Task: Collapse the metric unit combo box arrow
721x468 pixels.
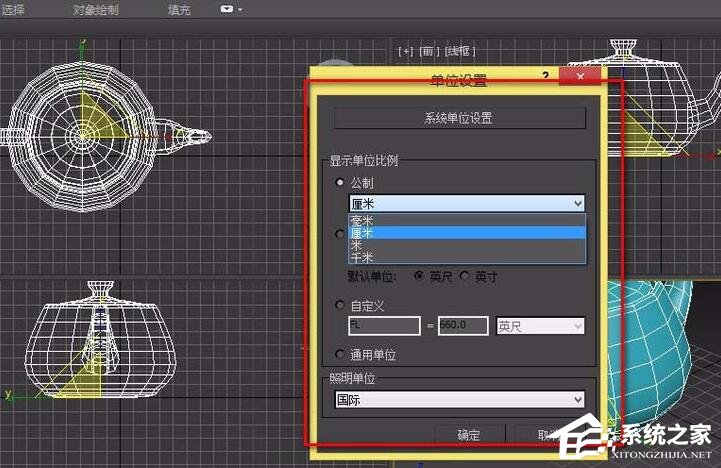Action: coord(577,203)
